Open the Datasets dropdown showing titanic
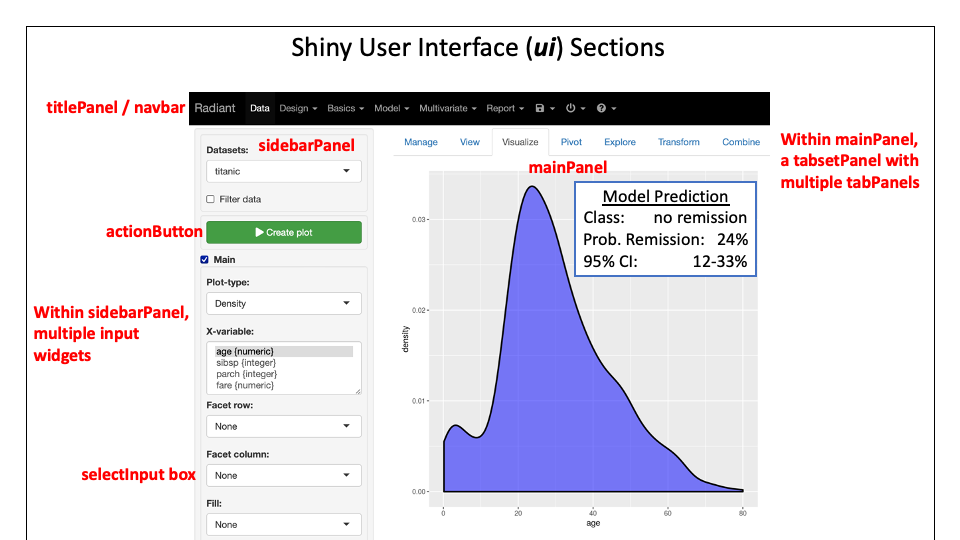The height and width of the screenshot is (540, 960). click(283, 171)
